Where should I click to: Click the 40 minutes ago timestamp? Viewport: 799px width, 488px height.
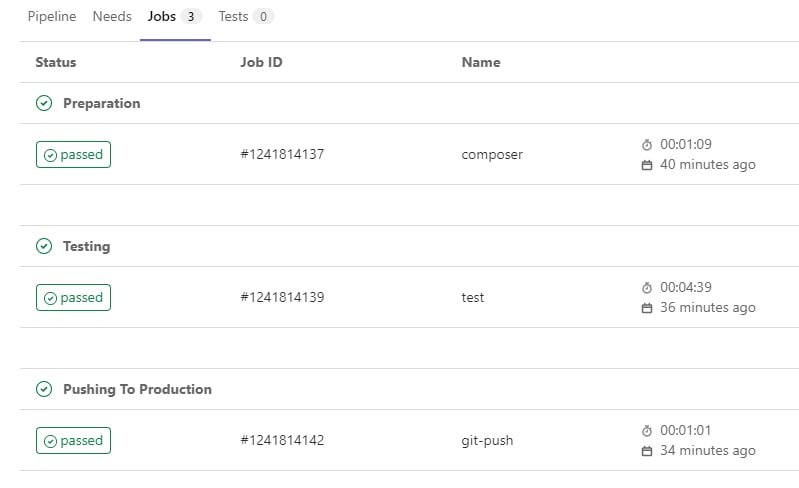tap(708, 165)
